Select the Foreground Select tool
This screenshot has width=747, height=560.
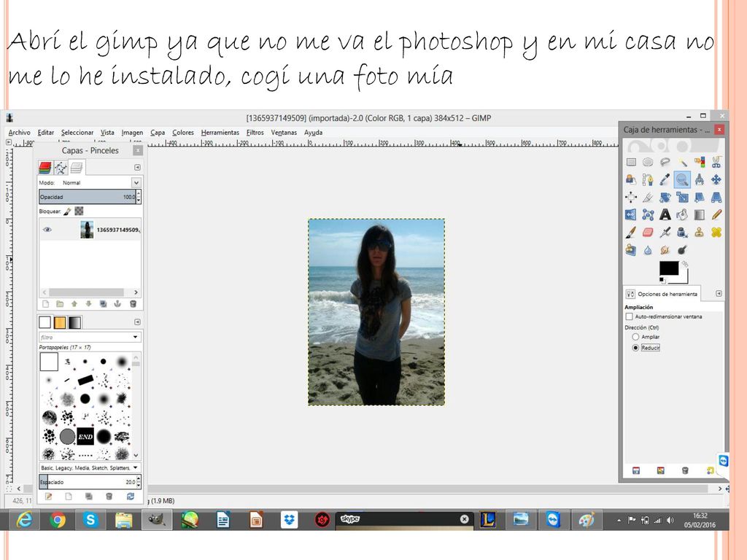coord(631,179)
